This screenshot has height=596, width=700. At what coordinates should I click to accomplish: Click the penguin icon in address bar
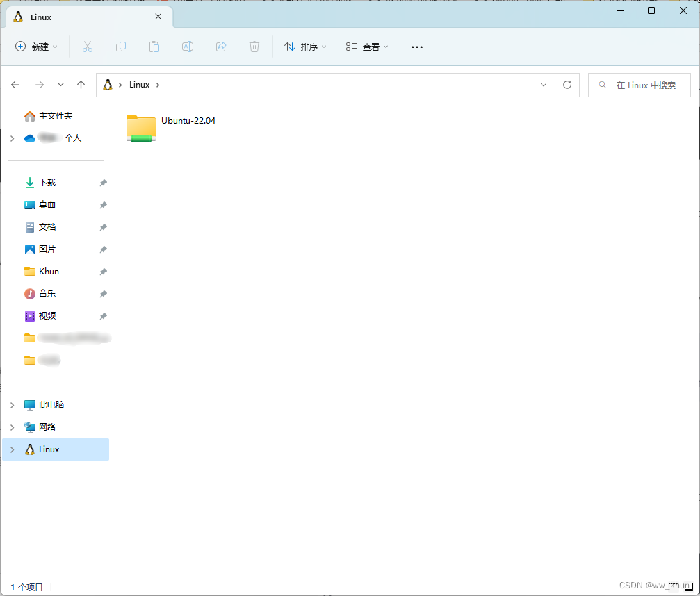point(108,85)
